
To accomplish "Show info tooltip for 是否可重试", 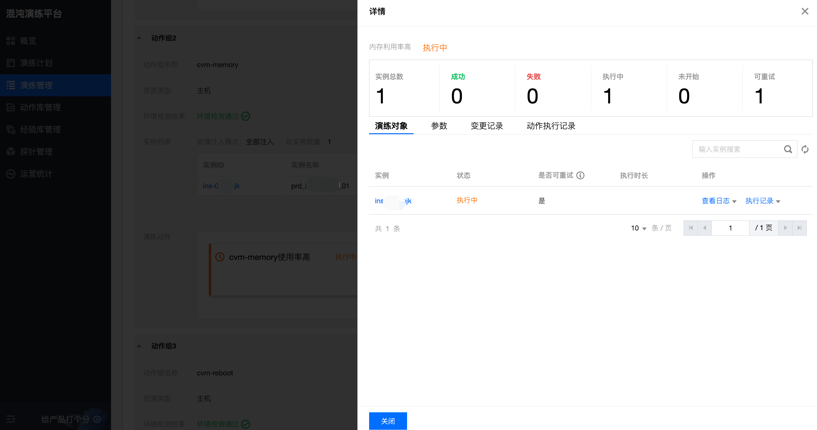I will pos(580,176).
